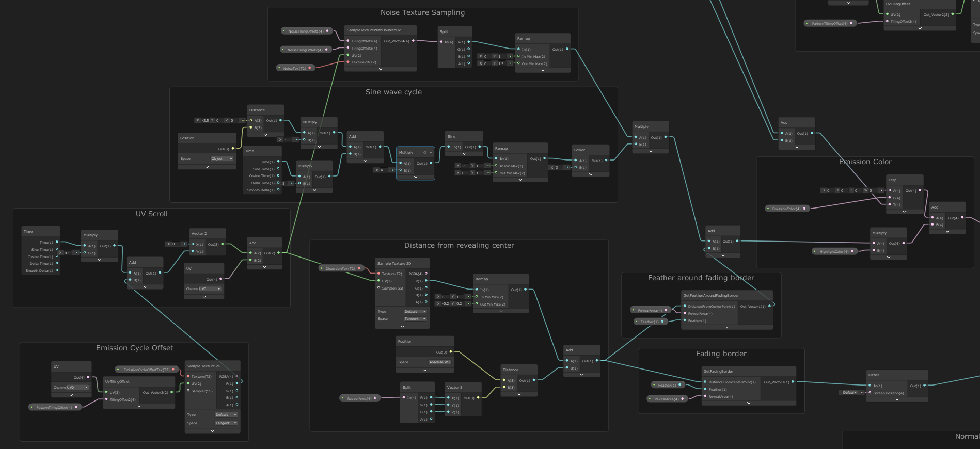The height and width of the screenshot is (449, 980).
Task: Collapse the Dither node preview chevron
Action: pyautogui.click(x=897, y=399)
